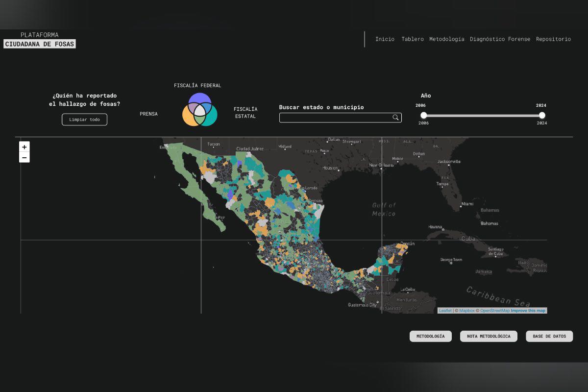This screenshot has height=392, width=588.
Task: Click the magnifying glass search icon
Action: pyautogui.click(x=395, y=118)
